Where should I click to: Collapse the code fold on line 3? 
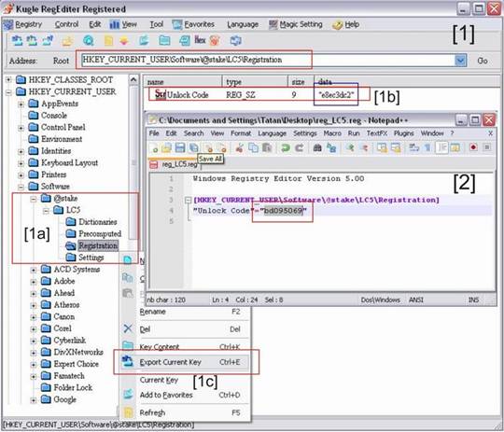(x=189, y=201)
